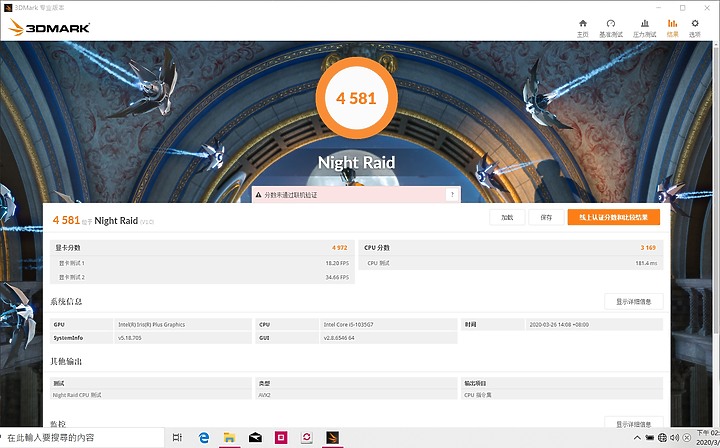The image size is (720, 448).
Task: Click the taskbar clock date
Action: 708,437
